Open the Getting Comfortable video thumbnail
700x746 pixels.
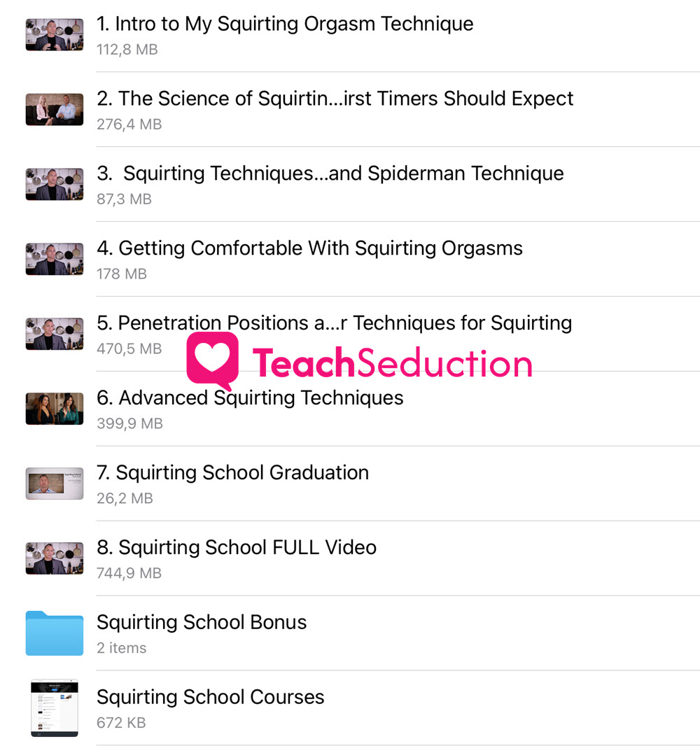point(54,259)
